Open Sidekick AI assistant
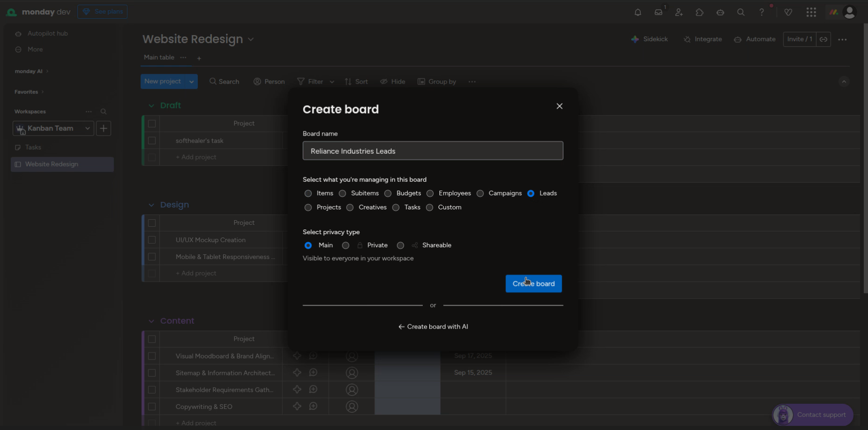 650,39
